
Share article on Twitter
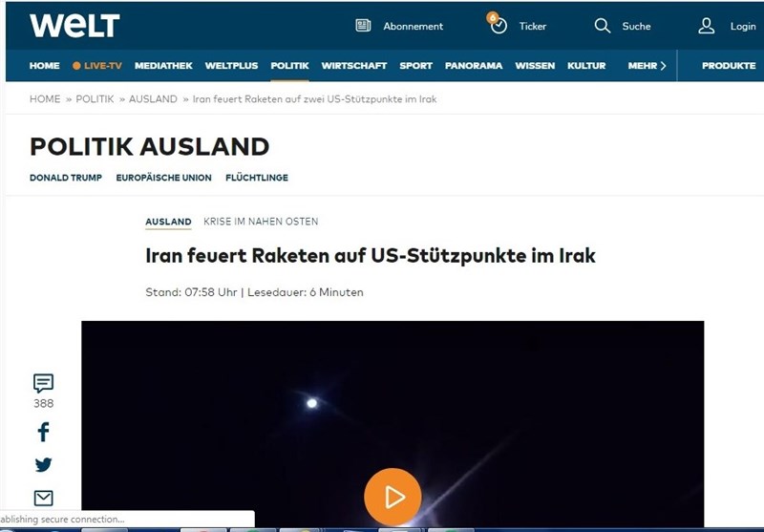tap(43, 465)
